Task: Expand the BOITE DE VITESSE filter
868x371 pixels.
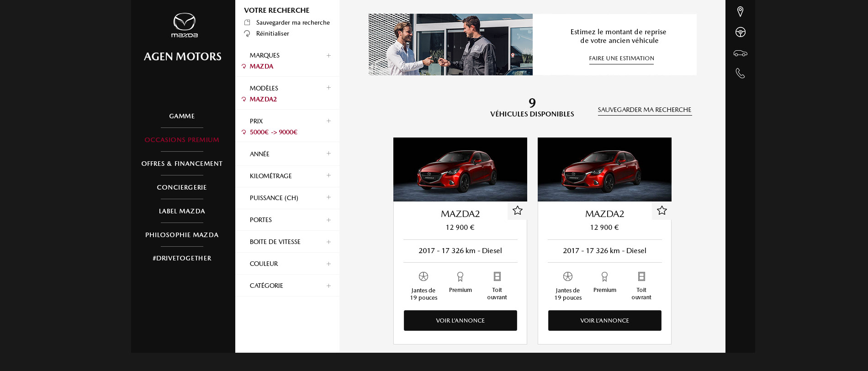Action: tap(328, 242)
